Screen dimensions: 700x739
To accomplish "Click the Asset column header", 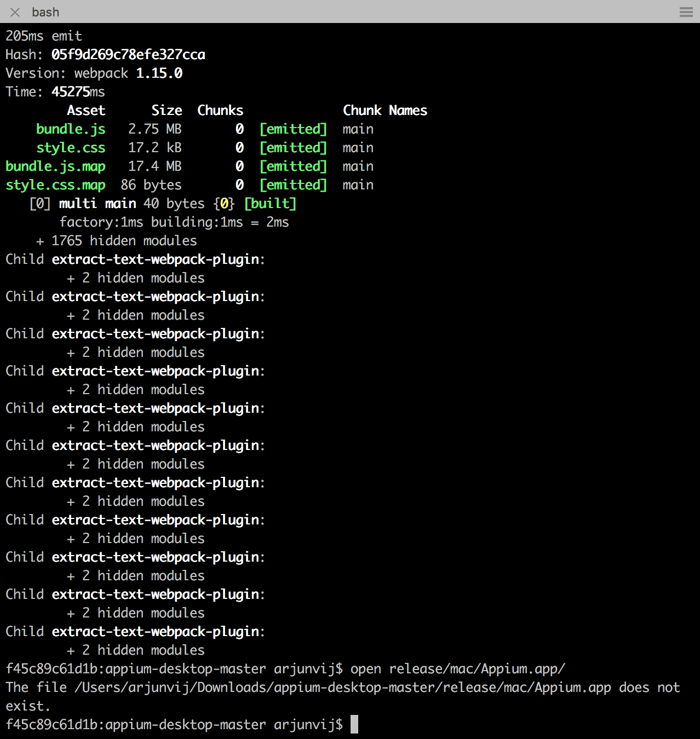I will pos(86,111).
